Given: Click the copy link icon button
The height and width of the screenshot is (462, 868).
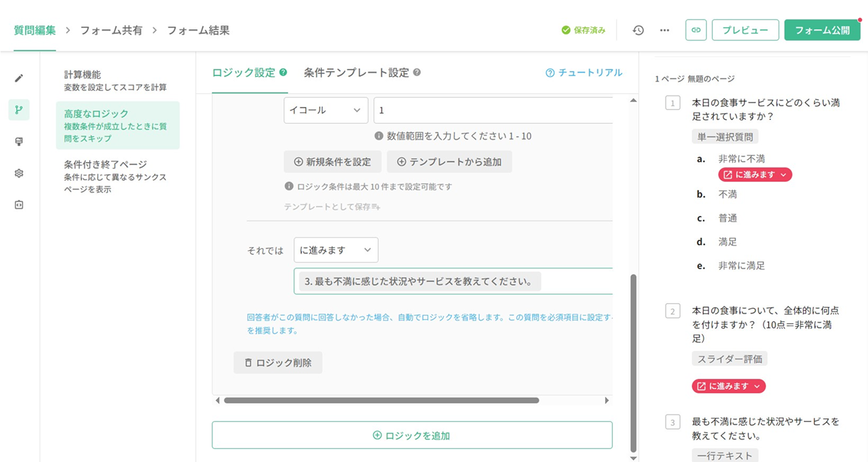Looking at the screenshot, I should click(x=696, y=30).
